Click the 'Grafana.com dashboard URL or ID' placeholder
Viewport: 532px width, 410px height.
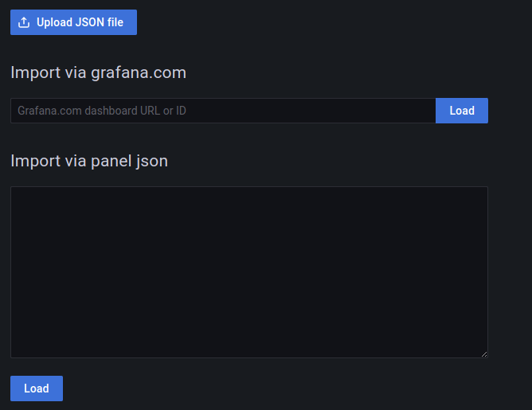(x=102, y=111)
